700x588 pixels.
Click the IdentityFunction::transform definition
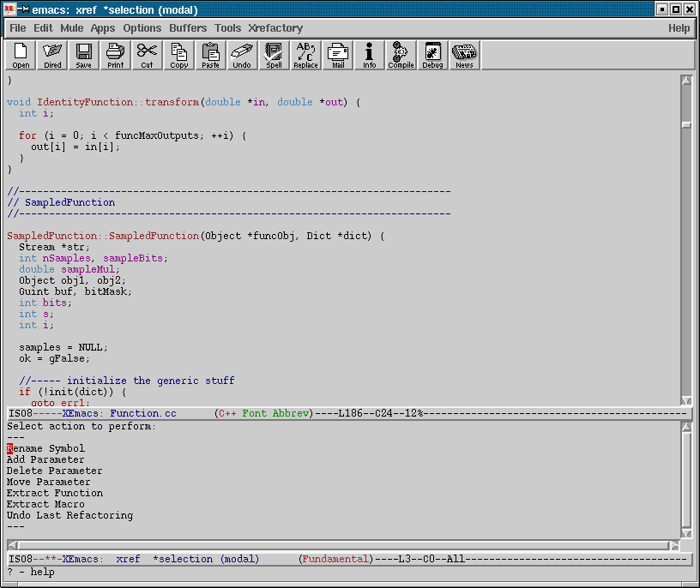pyautogui.click(x=118, y=102)
